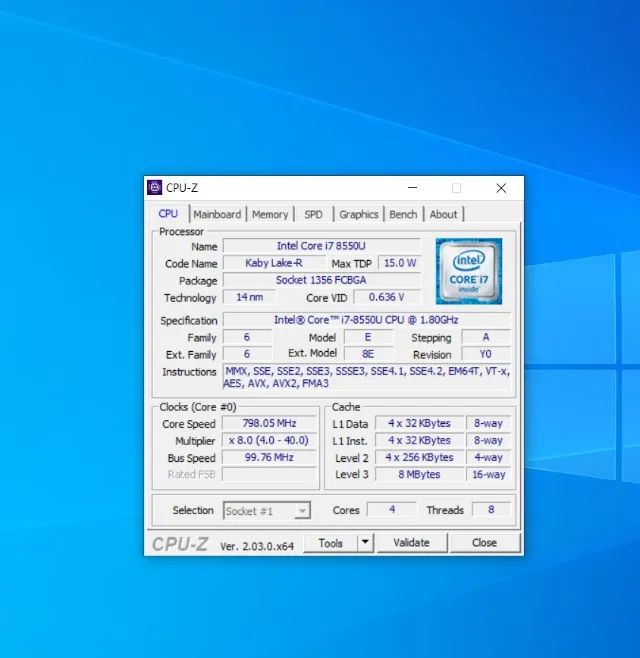
Task: Click the Code Name value Kaby Lake-R
Action: (274, 263)
